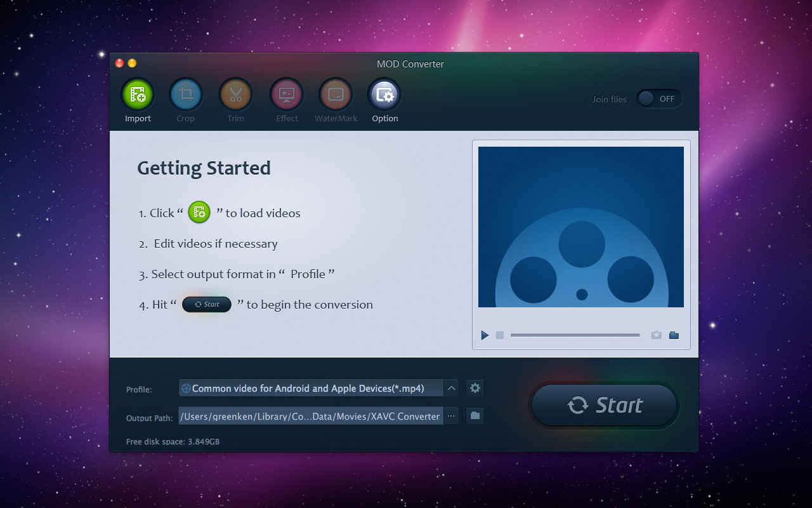The width and height of the screenshot is (812, 508).
Task: Open the Profile format combo box
Action: click(x=311, y=388)
